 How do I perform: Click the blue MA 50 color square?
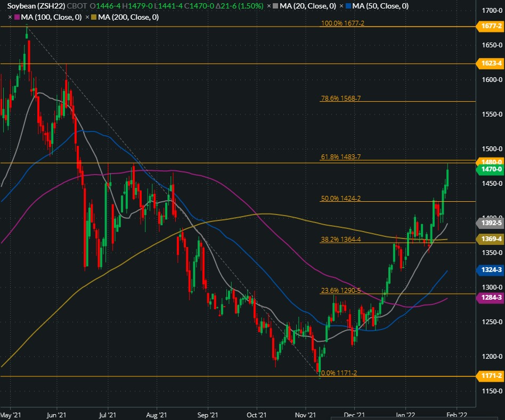348,6
